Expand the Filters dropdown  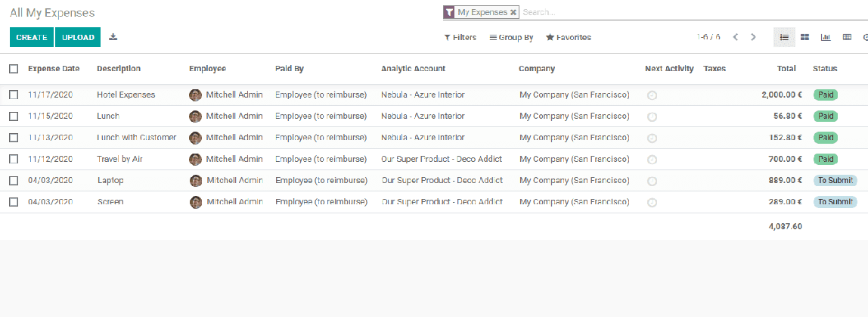pyautogui.click(x=460, y=37)
